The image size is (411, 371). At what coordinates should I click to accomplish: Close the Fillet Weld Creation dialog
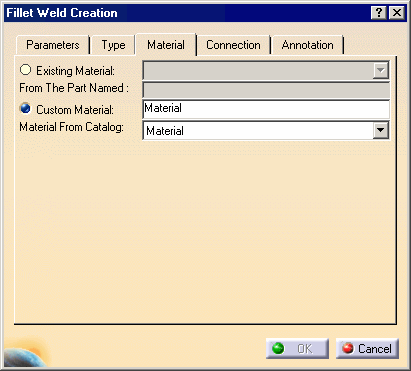[397, 13]
